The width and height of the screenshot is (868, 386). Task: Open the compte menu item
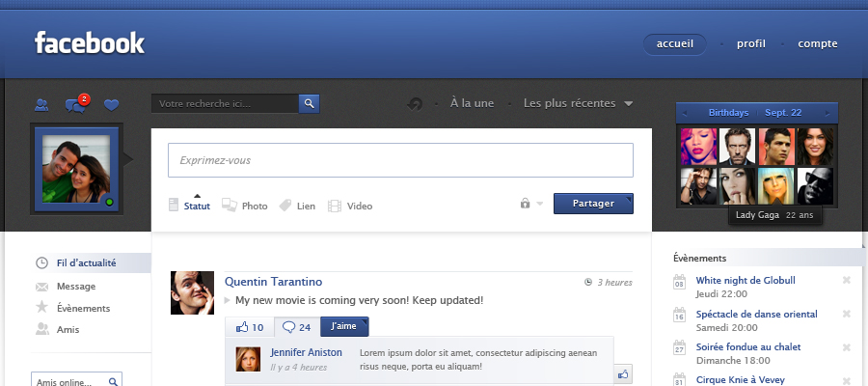818,44
